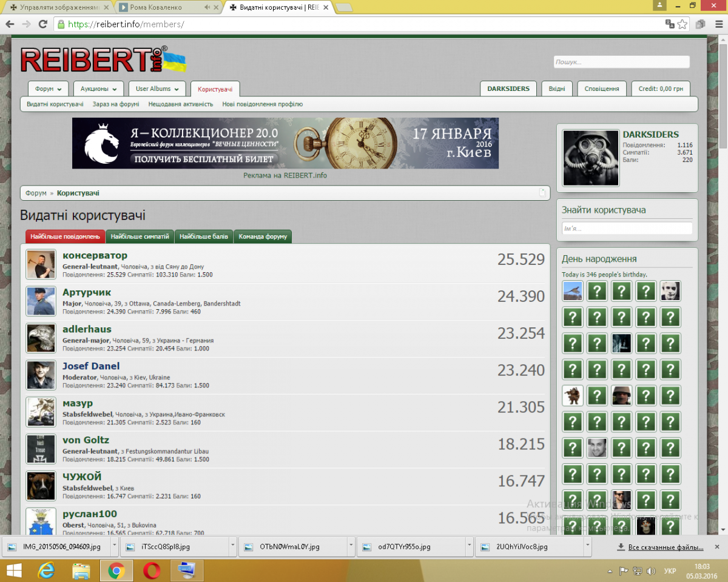The height and width of the screenshot is (582, 728).
Task: Launch Internet Explorer from the taskbar
Action: [47, 570]
